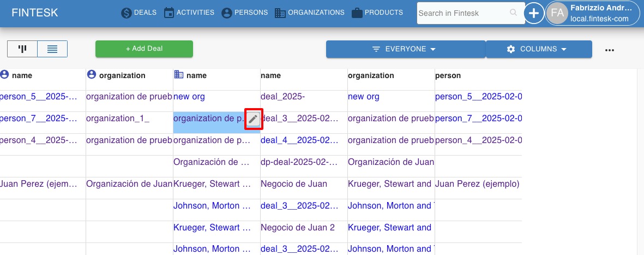Click the FA user avatar
The height and width of the screenshot is (255, 644).
point(557,13)
